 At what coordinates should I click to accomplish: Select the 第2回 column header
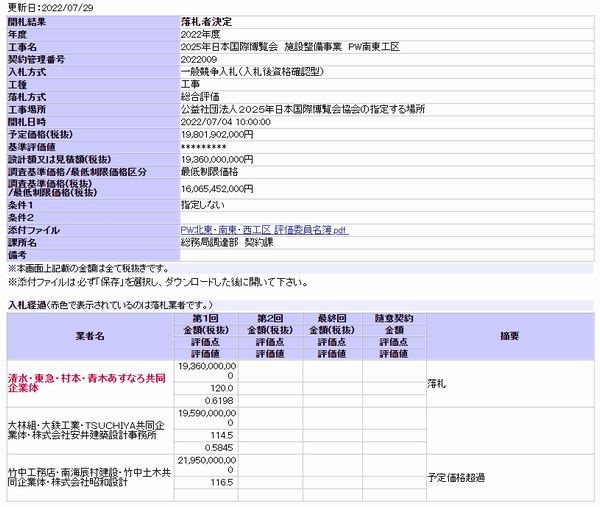pyautogui.click(x=270, y=318)
